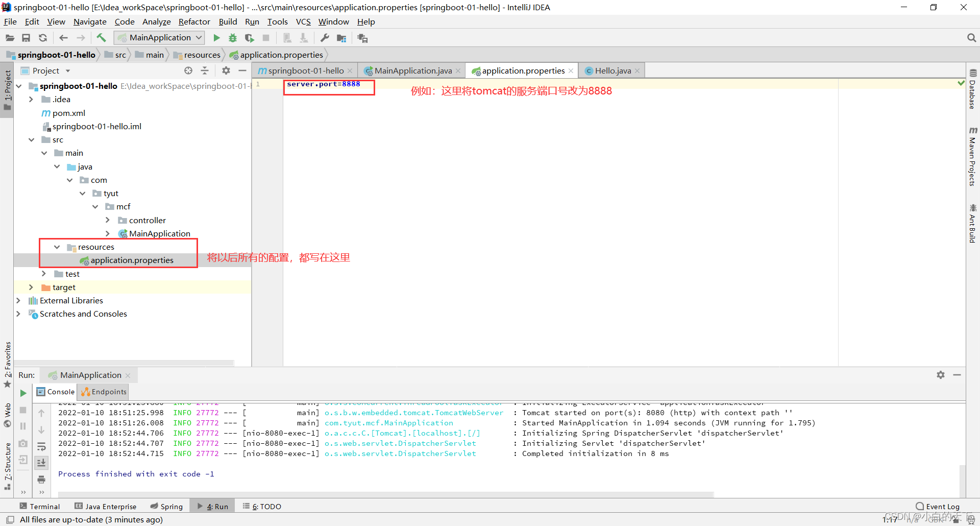Image resolution: width=980 pixels, height=526 pixels.
Task: Close the application.properties editor tab
Action: pos(571,71)
